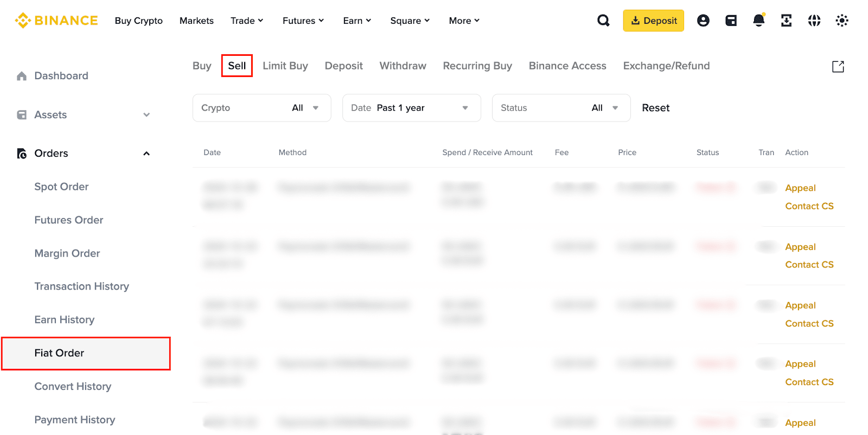The image size is (868, 435).
Task: Switch to the Withdraw tab
Action: (403, 66)
